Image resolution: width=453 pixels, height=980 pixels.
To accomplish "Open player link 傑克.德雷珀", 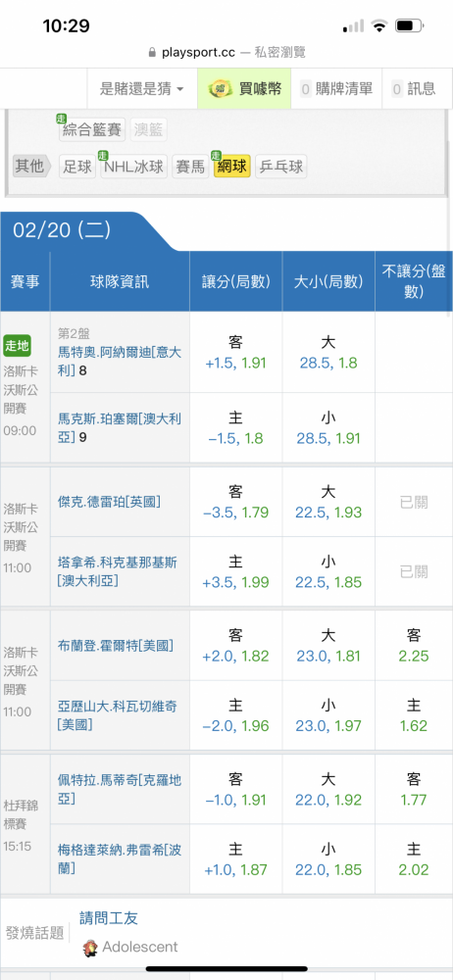I will point(109,501).
